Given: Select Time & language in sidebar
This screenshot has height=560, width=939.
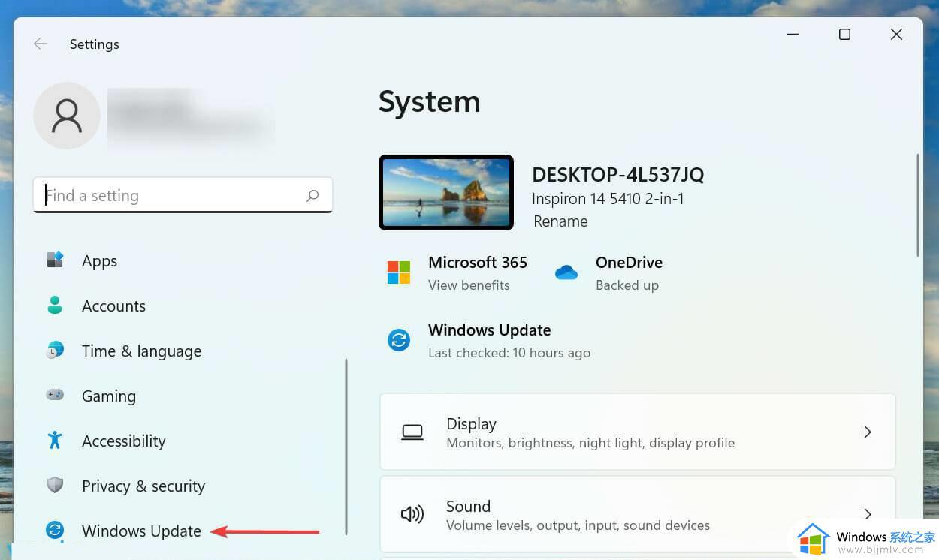Looking at the screenshot, I should coord(141,351).
